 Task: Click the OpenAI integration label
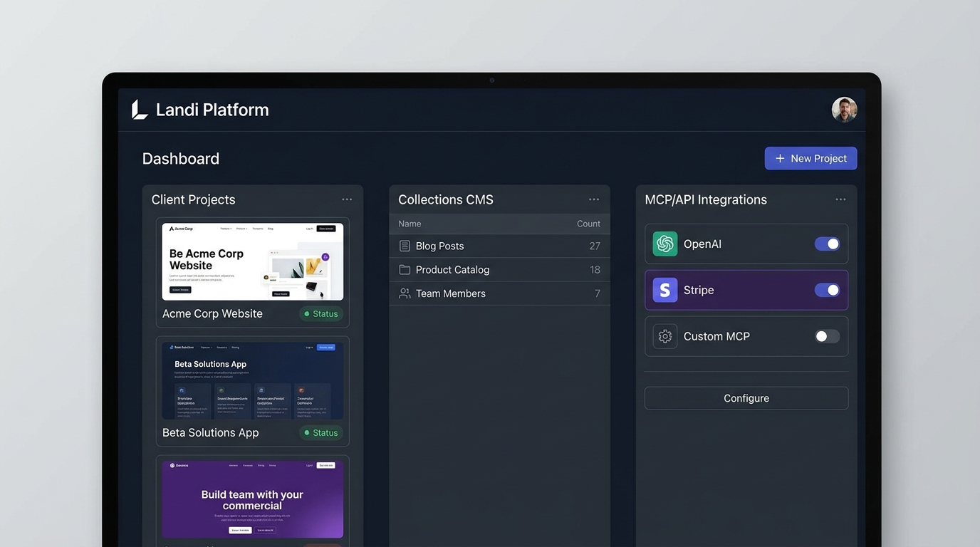click(702, 244)
